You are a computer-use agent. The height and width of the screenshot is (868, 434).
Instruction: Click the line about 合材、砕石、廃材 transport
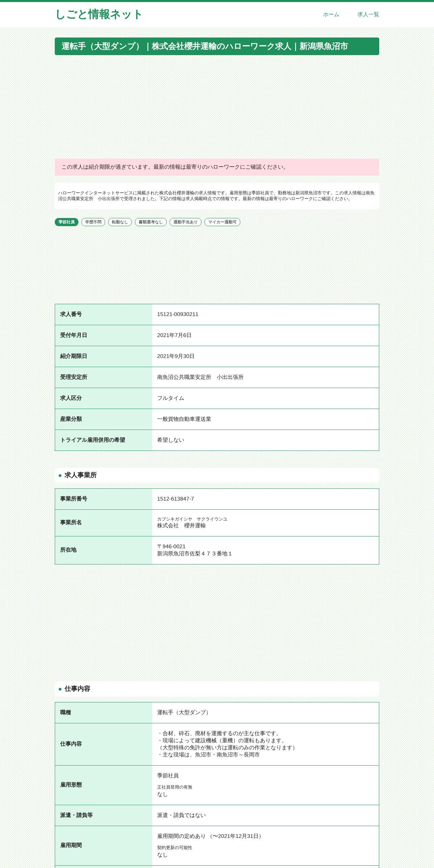[x=219, y=733]
